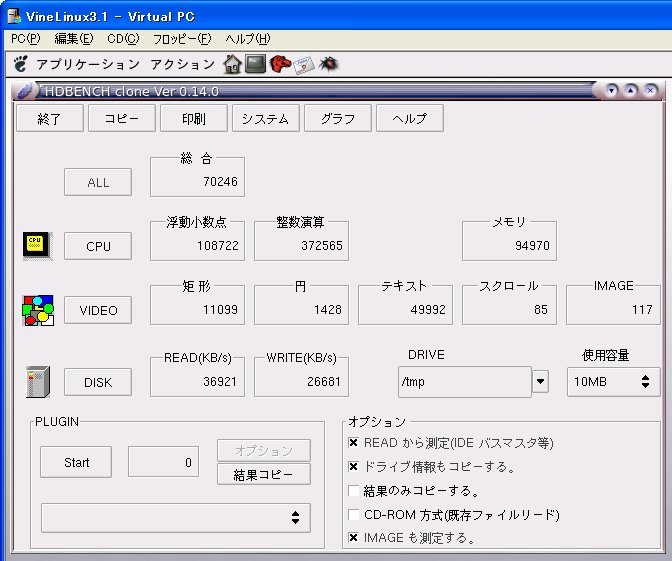Click the colorful VIDEO shapes icon
The height and width of the screenshot is (561, 672).
(38, 310)
